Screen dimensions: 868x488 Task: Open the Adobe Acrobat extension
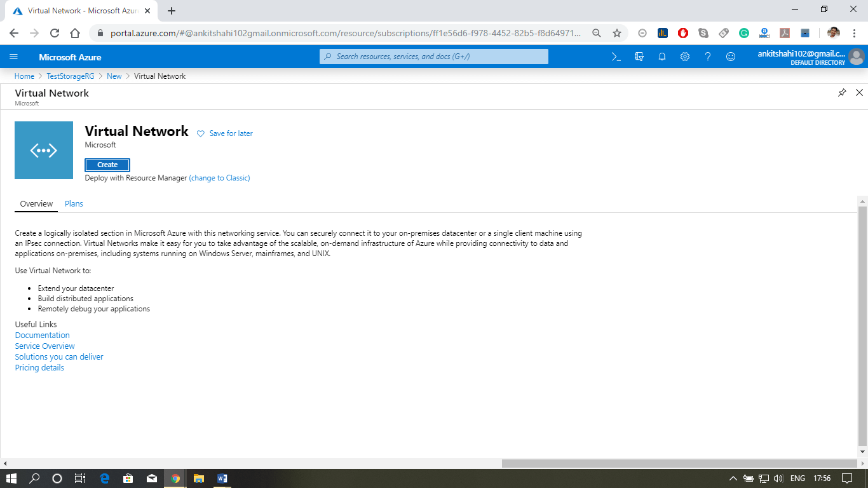[x=785, y=33]
